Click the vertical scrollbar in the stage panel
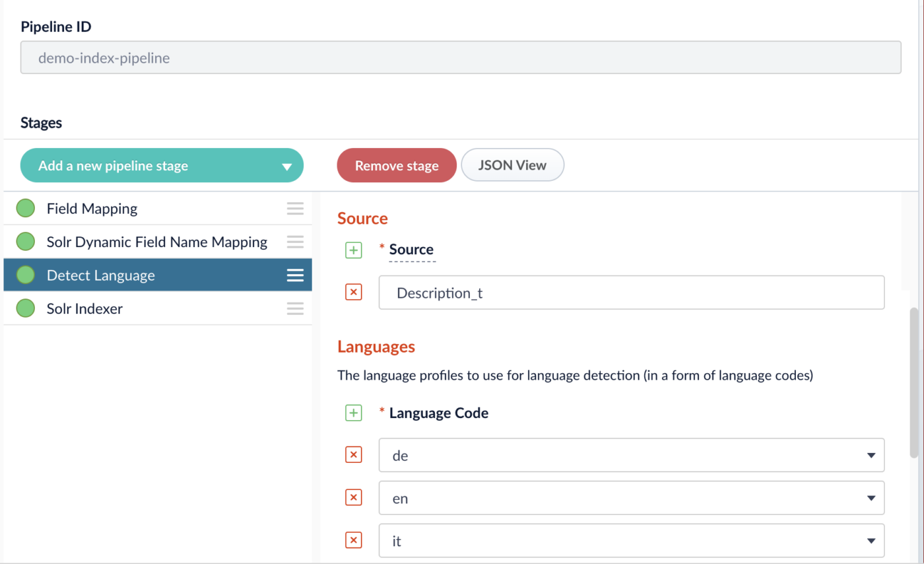Image resolution: width=924 pixels, height=564 pixels. click(x=914, y=382)
